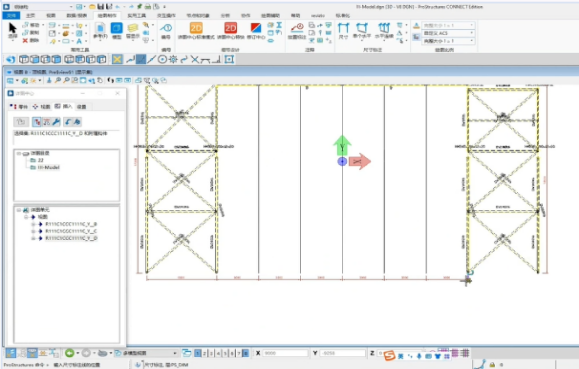
Task: Click the yellow stacked-layers icon in ribbon
Action: point(133,28)
